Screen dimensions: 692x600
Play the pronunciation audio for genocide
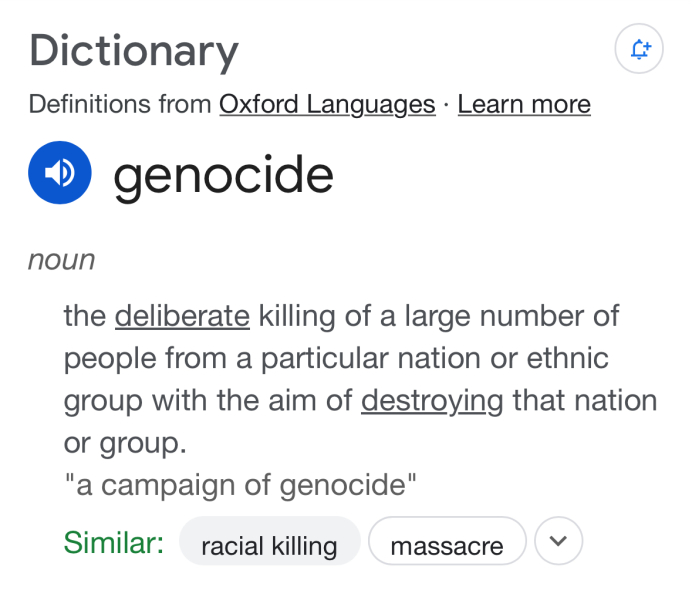pyautogui.click(x=60, y=174)
